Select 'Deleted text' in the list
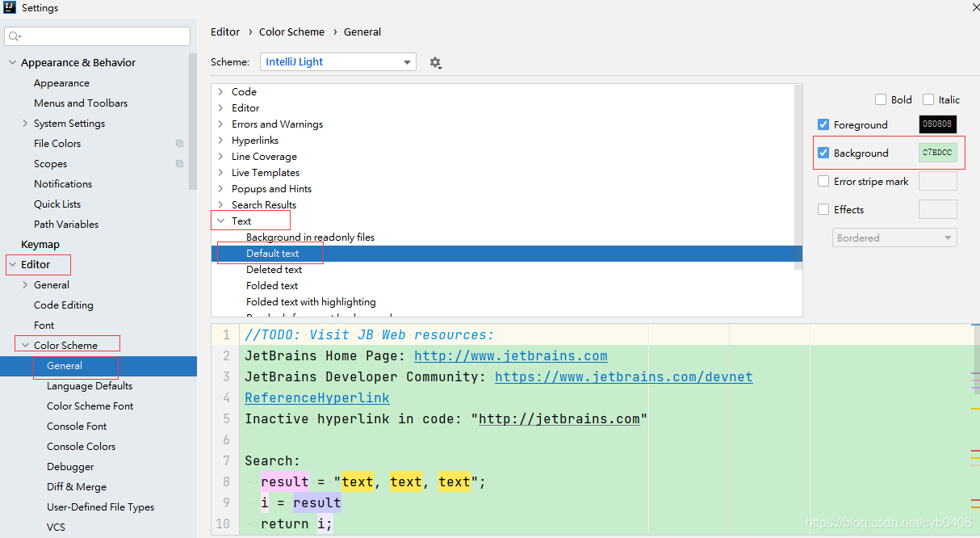 coord(274,269)
